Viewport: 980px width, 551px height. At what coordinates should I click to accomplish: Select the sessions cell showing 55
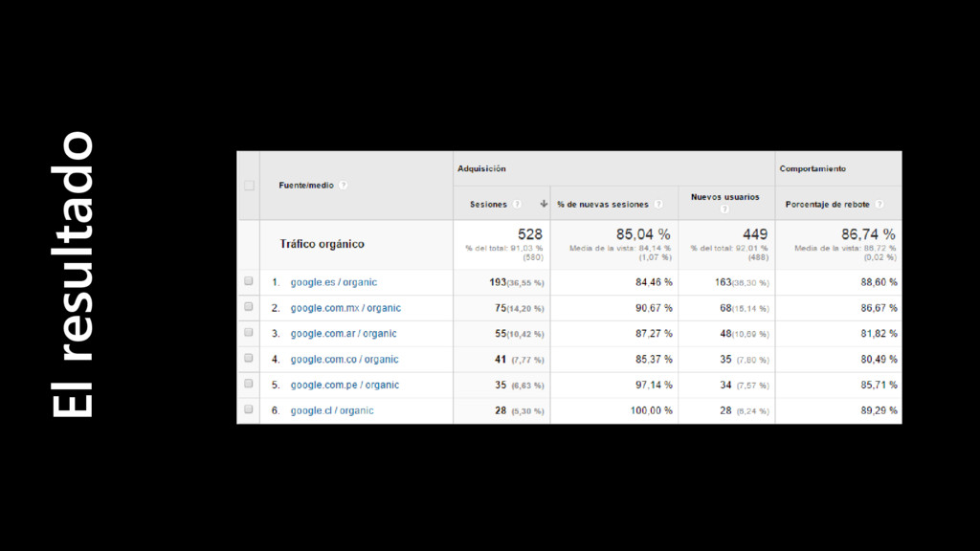click(x=500, y=334)
